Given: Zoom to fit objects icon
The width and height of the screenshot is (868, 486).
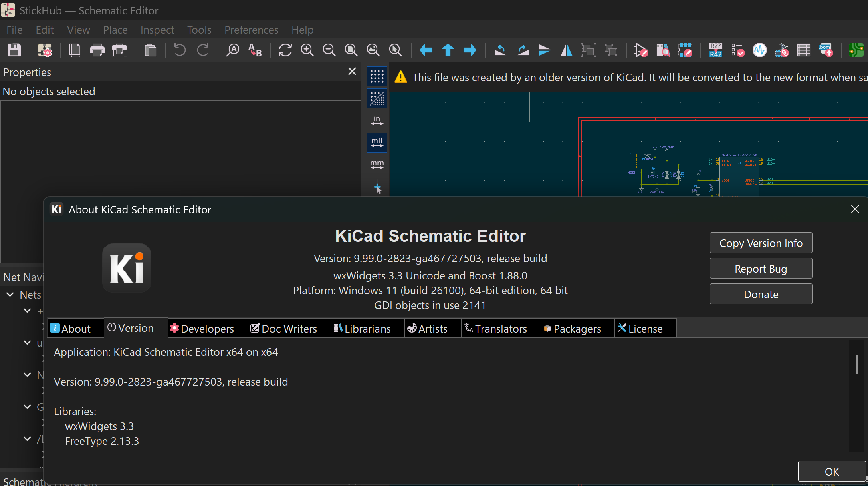Looking at the screenshot, I should pyautogui.click(x=373, y=50).
